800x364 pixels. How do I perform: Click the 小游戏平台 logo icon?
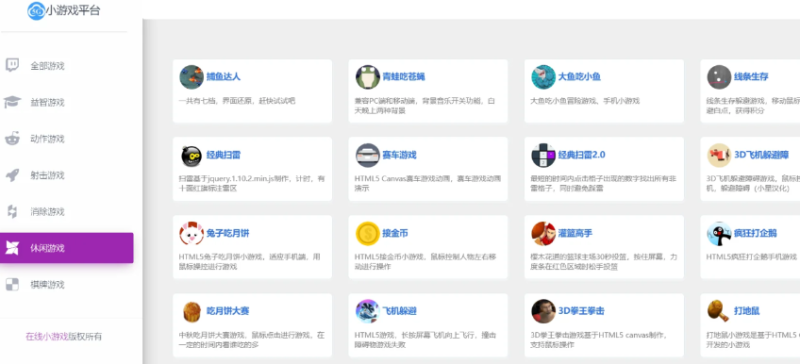pyautogui.click(x=36, y=11)
